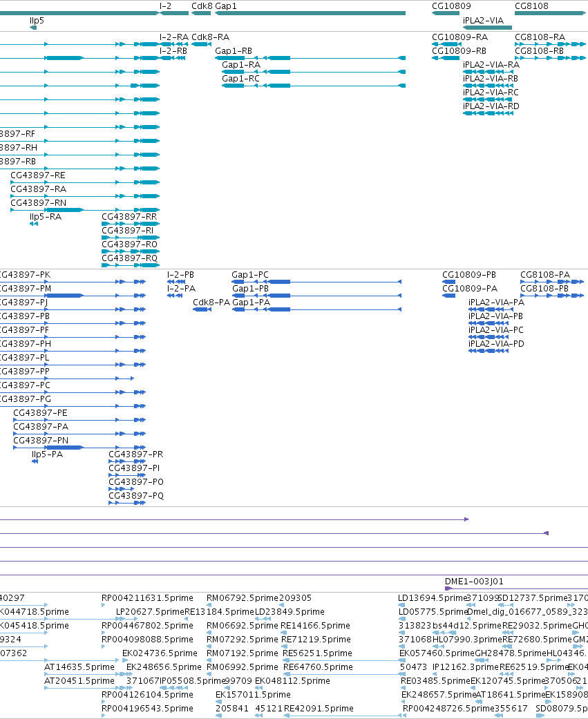Click the EK024736.5prime EST label

[160, 653]
